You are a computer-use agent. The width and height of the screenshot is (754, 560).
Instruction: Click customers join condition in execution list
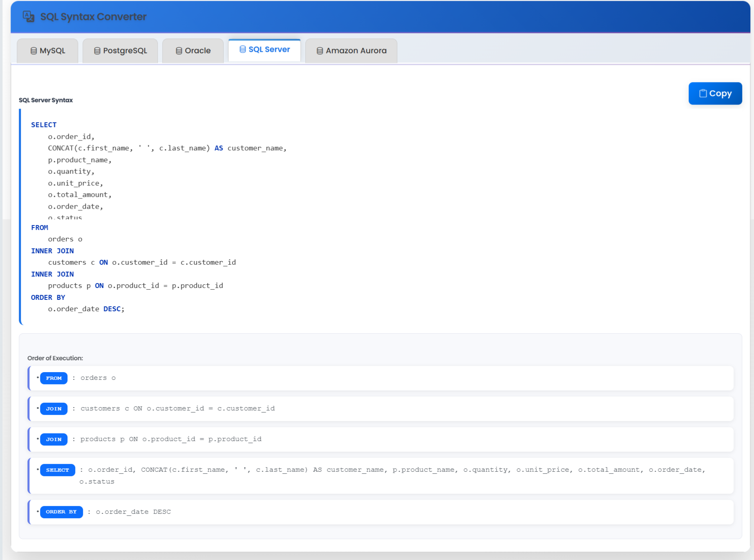177,408
